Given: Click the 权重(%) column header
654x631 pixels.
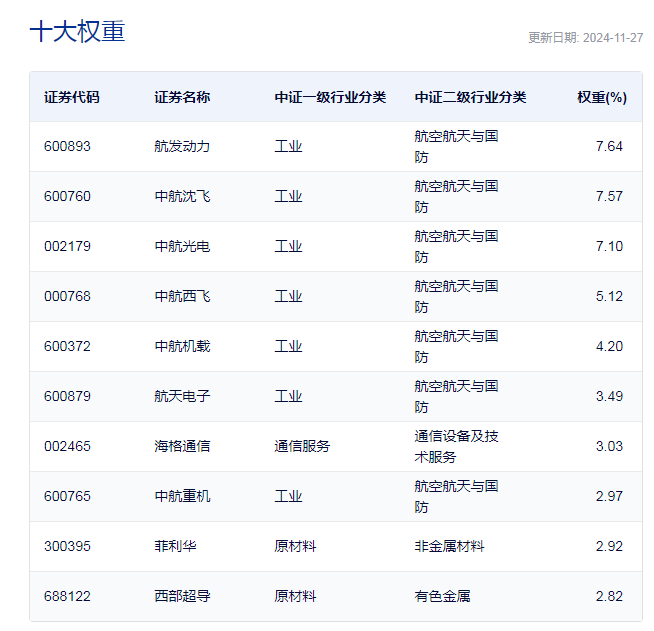Looking at the screenshot, I should (602, 97).
